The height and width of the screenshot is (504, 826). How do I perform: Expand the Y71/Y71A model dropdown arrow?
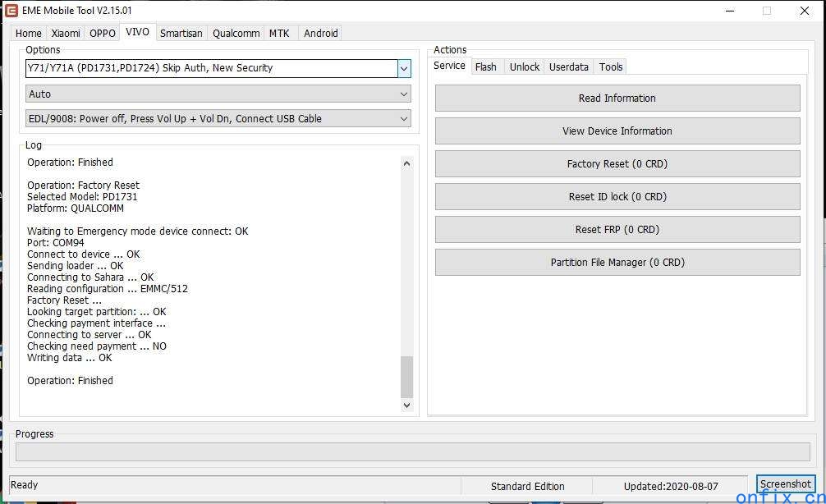(x=404, y=68)
